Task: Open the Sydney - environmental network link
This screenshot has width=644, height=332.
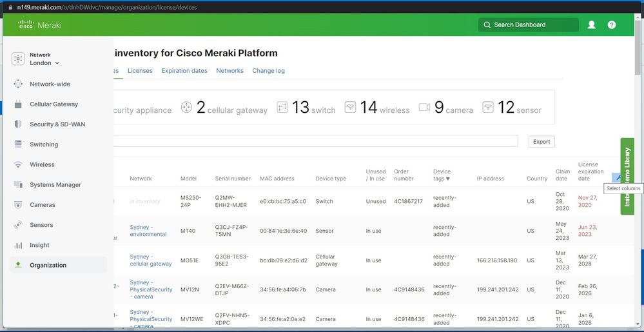Action: pos(148,231)
